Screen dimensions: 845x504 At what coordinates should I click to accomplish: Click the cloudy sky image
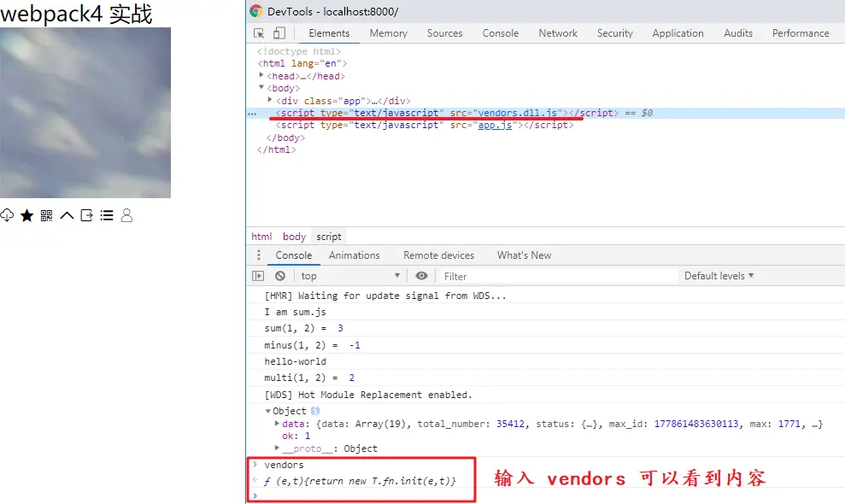[85, 113]
